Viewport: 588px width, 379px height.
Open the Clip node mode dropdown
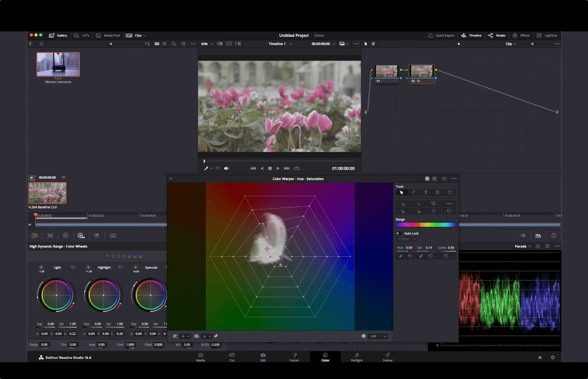point(511,44)
